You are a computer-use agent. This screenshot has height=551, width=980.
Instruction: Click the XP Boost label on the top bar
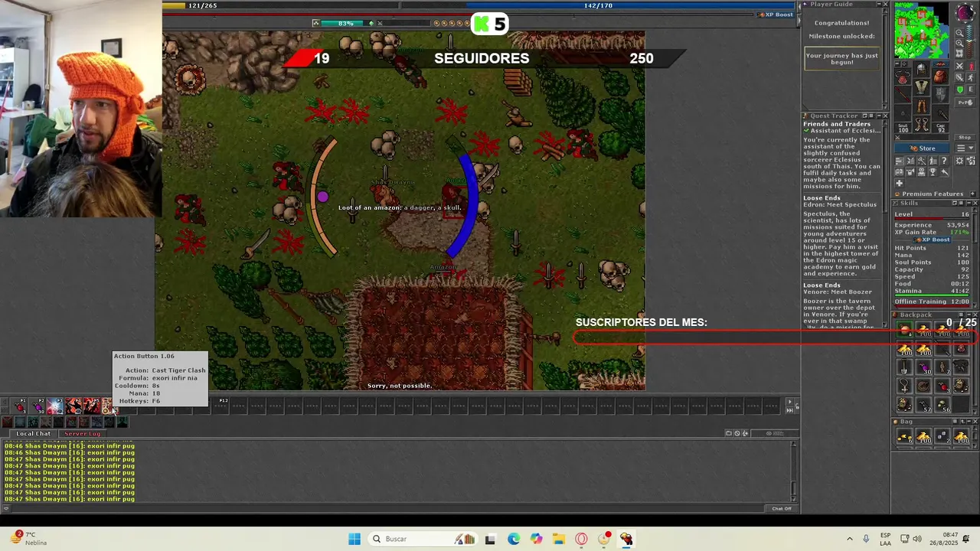click(776, 15)
